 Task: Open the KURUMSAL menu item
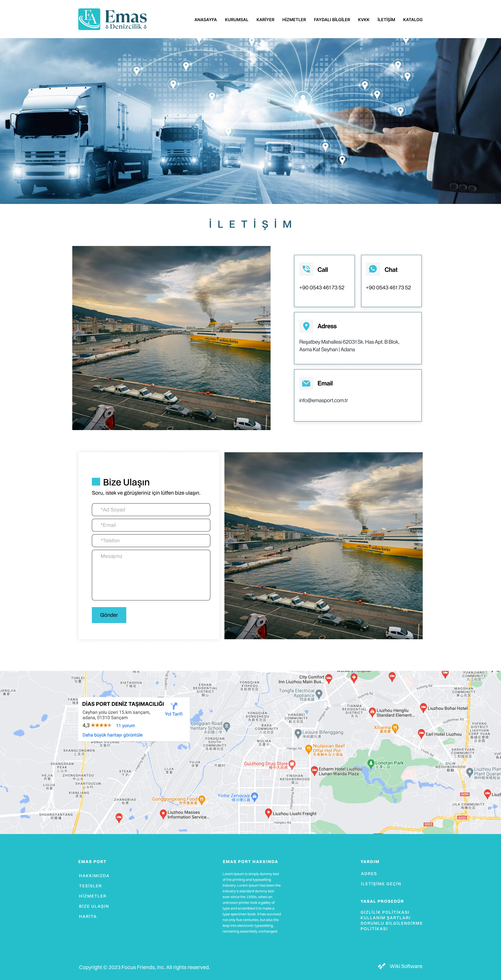tap(236, 20)
